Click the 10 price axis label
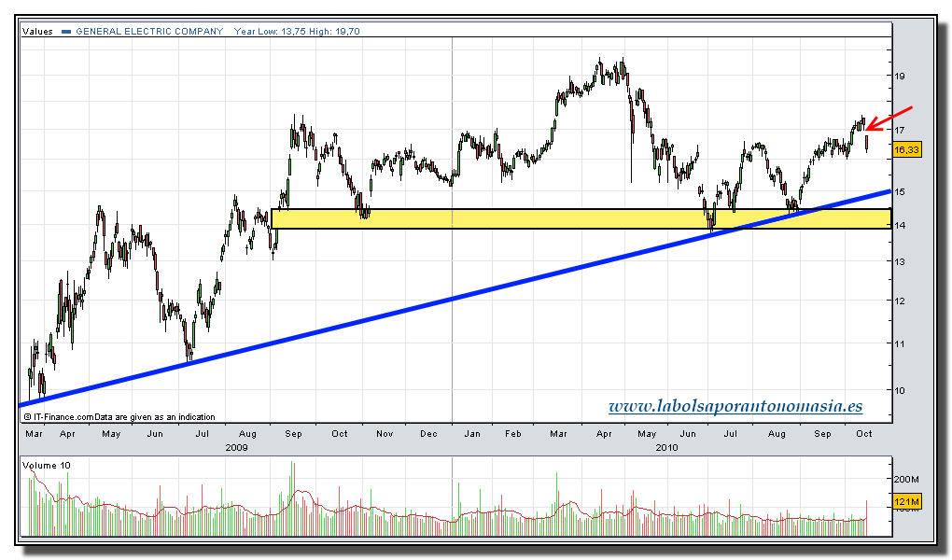The image size is (952, 560). [899, 390]
